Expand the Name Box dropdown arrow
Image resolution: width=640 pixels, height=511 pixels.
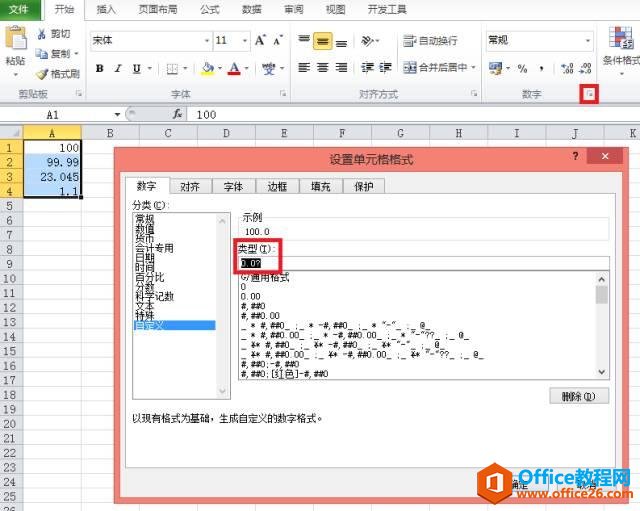pos(117,115)
